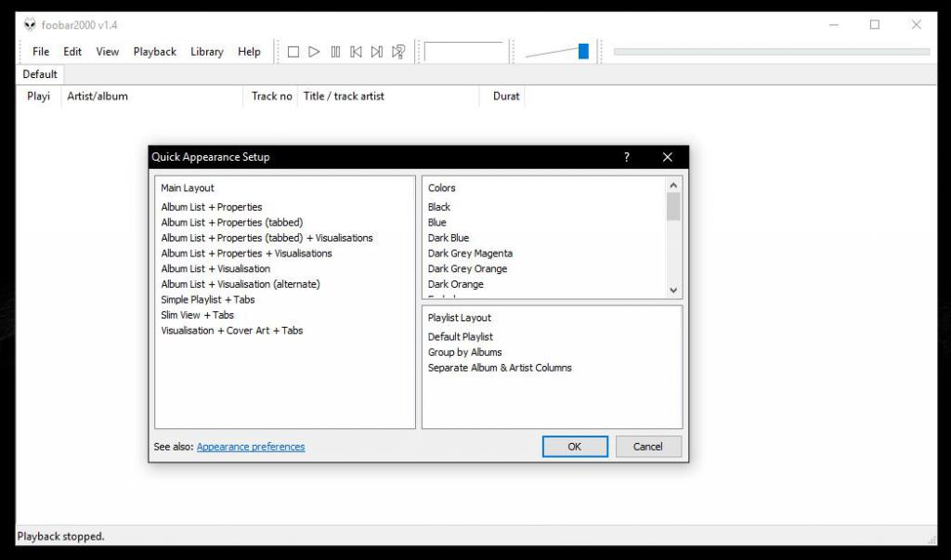The height and width of the screenshot is (560, 951).
Task: Select Group by Albums playlist layout
Action: pyautogui.click(x=465, y=353)
